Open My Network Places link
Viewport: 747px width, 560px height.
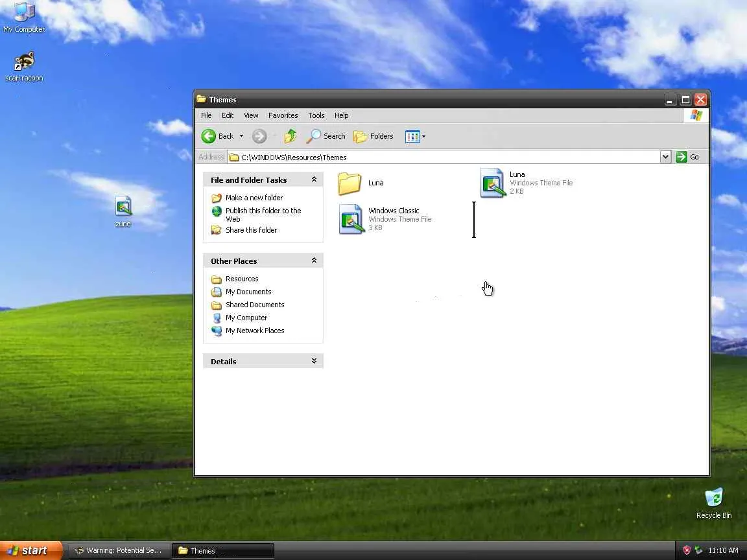[x=255, y=331]
